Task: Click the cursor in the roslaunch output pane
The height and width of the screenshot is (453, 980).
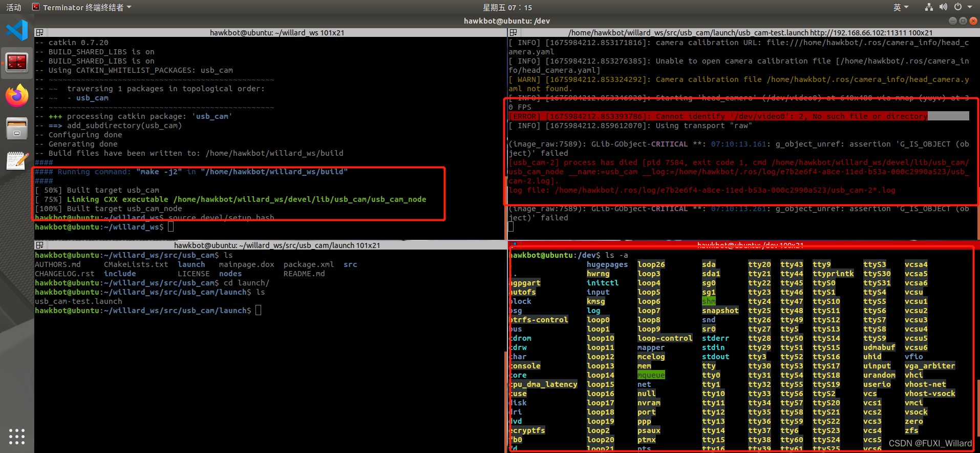Action: tap(510, 226)
